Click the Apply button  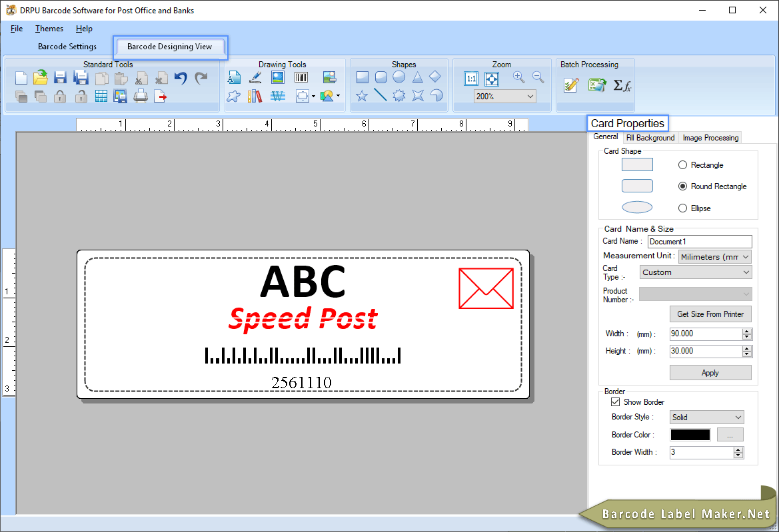pyautogui.click(x=710, y=373)
